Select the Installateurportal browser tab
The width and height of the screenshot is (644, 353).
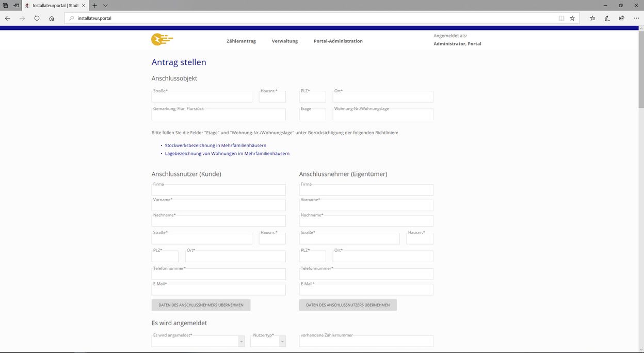(55, 5)
